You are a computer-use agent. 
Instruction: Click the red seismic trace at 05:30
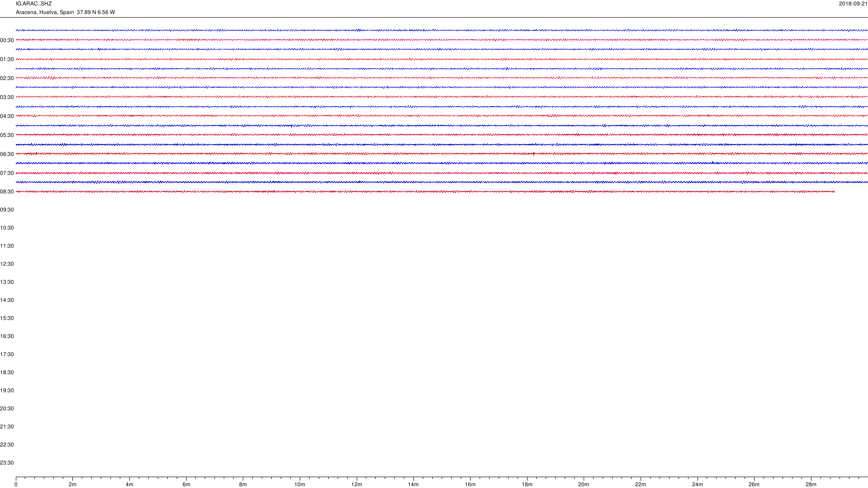pyautogui.click(x=442, y=135)
